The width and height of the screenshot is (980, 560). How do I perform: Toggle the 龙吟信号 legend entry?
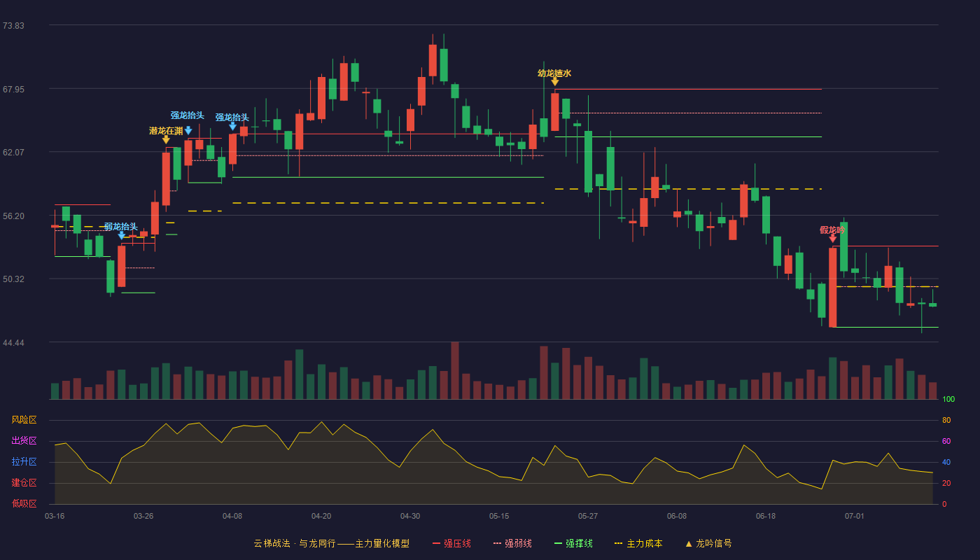[708, 543]
